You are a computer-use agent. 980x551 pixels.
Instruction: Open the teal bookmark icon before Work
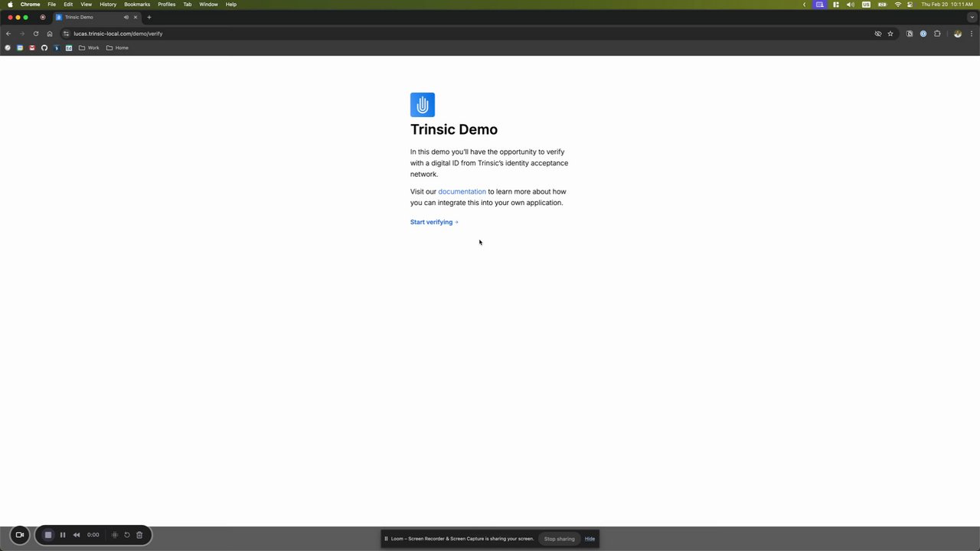[x=69, y=47]
